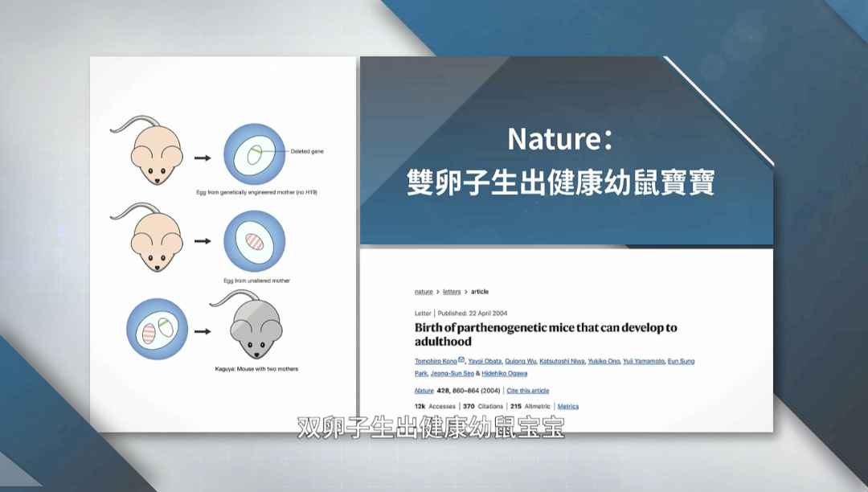Click the 'Letter' article type label
The image size is (868, 492).
(423, 314)
